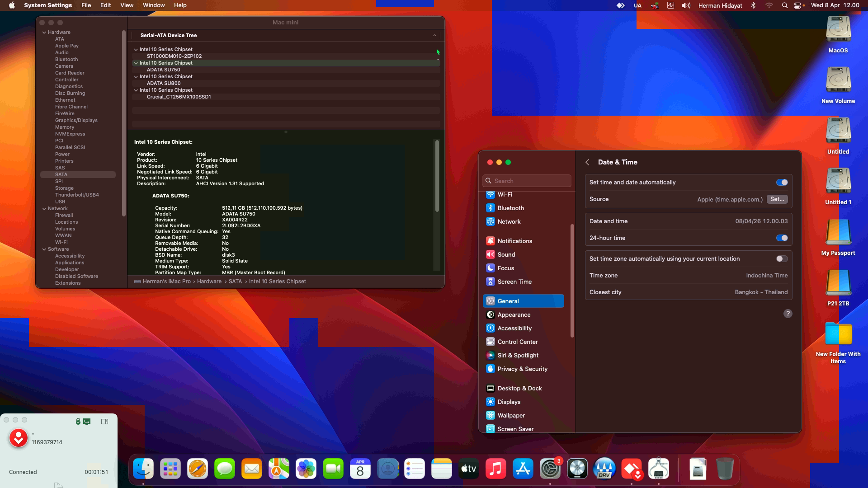Click the Search field in System Settings

[527, 181]
